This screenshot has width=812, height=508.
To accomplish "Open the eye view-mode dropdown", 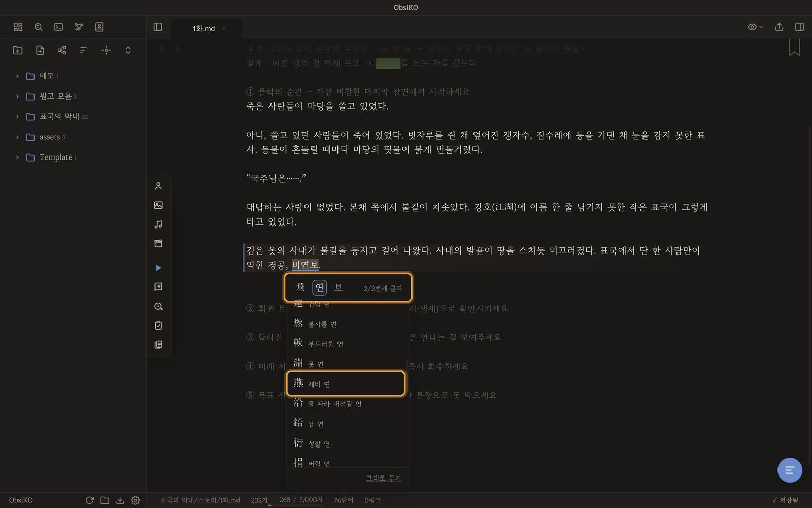I will tap(756, 27).
